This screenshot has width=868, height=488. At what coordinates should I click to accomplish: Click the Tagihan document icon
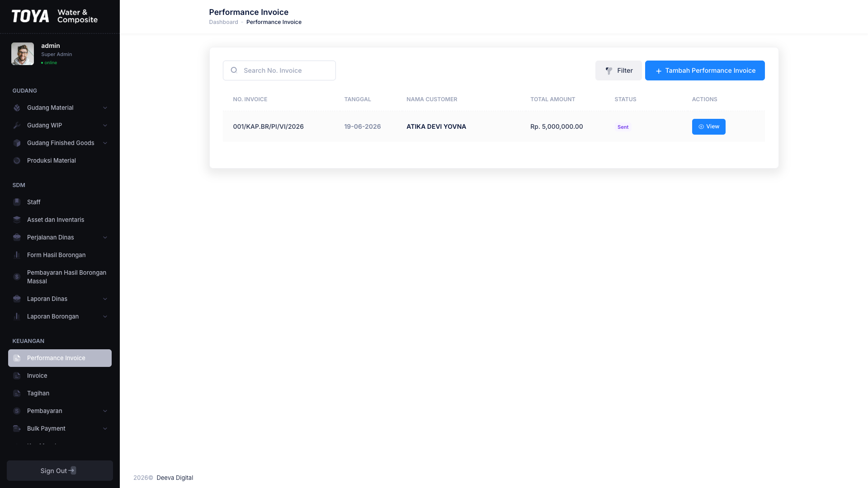tap(17, 393)
